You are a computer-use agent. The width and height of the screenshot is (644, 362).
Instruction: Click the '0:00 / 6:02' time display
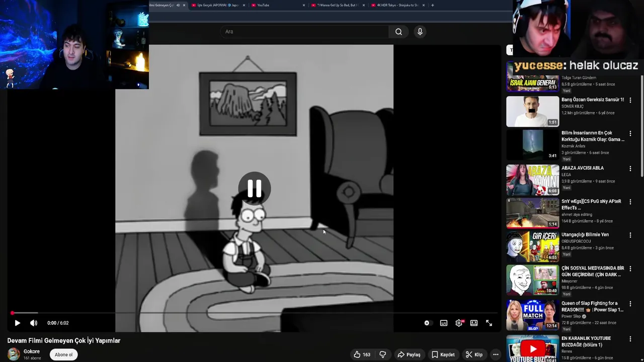click(x=58, y=323)
